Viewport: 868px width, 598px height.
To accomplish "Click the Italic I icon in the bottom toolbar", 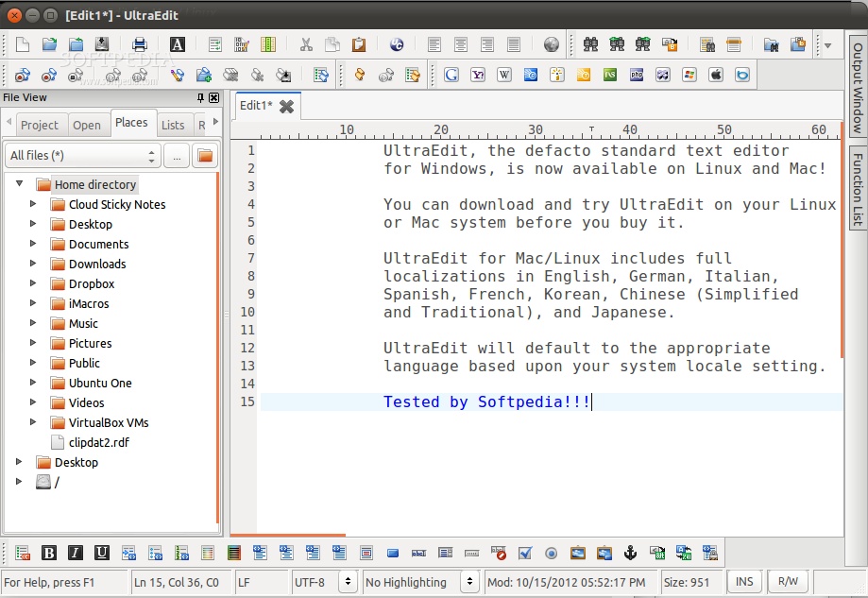I will [x=76, y=553].
